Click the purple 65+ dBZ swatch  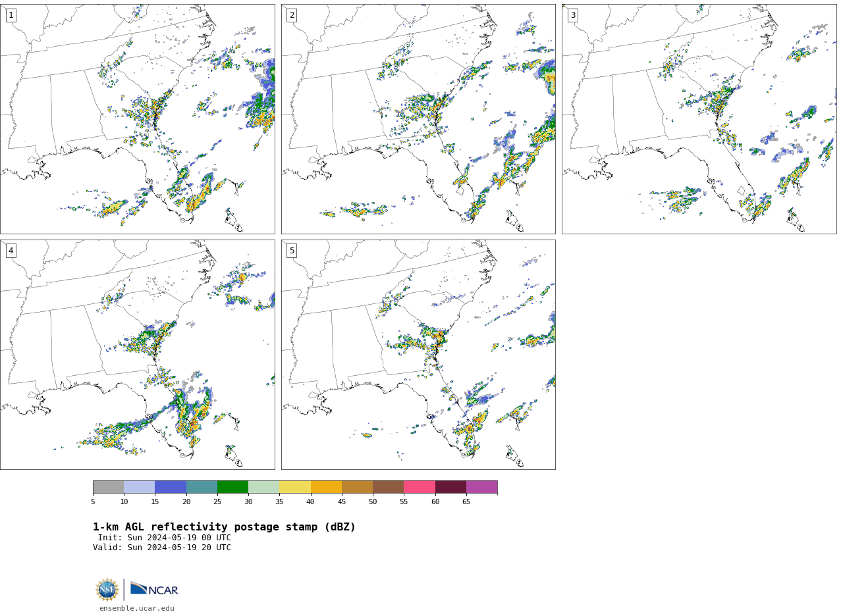(482, 487)
